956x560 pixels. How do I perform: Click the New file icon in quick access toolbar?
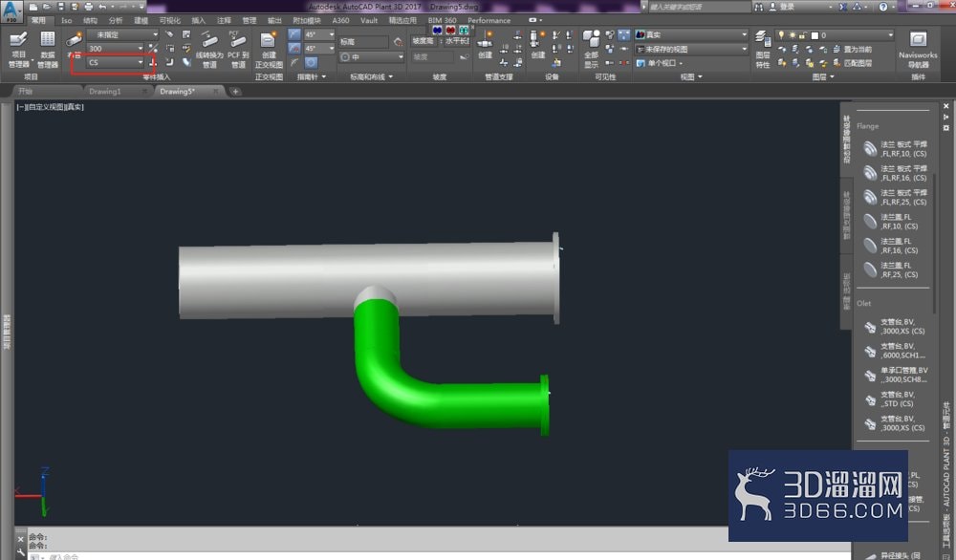point(33,7)
